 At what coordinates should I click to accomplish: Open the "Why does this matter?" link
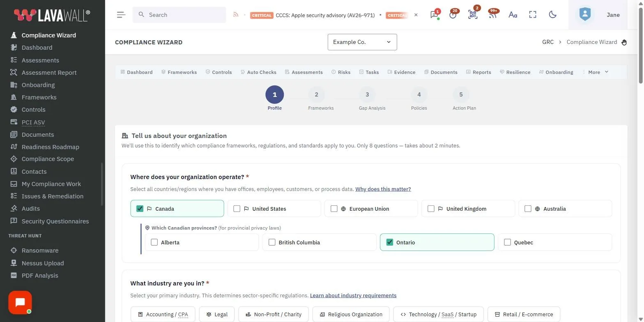[x=383, y=189]
